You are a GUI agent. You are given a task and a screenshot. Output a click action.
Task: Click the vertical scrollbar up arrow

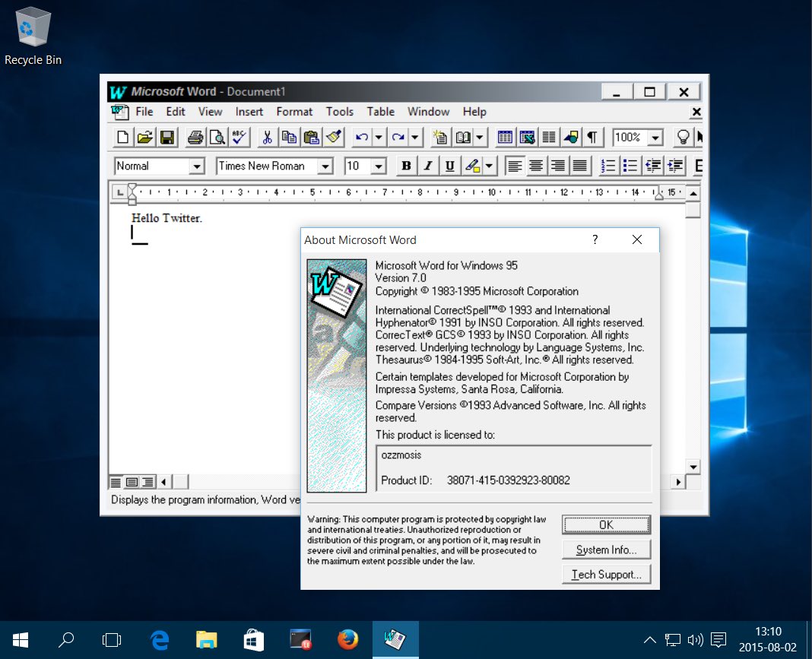point(693,193)
